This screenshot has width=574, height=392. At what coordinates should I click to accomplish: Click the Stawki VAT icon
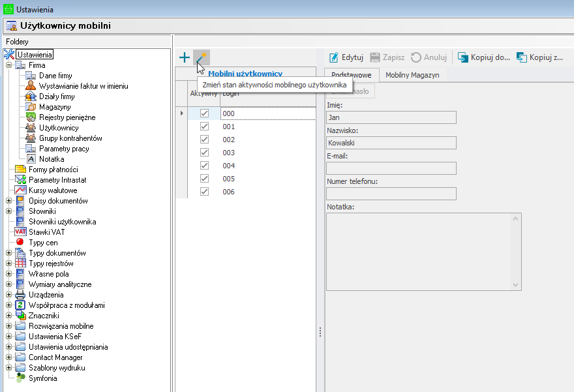click(20, 232)
